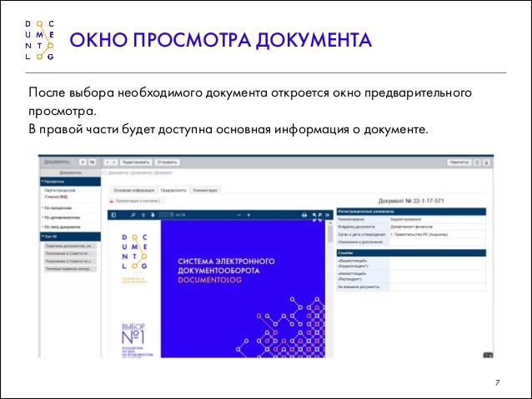The width and height of the screenshot is (532, 399).
Task: Switch to the Предпросмотр tab
Action: (173, 190)
